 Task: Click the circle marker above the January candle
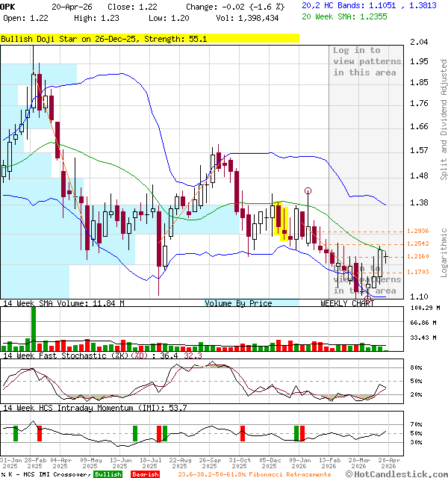pyautogui.click(x=308, y=192)
